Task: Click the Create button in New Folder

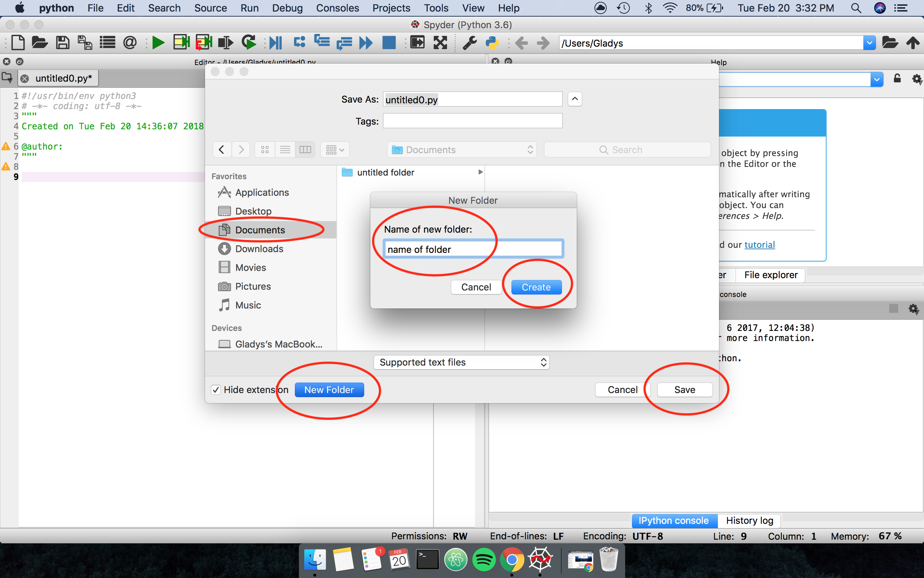Action: tap(536, 287)
